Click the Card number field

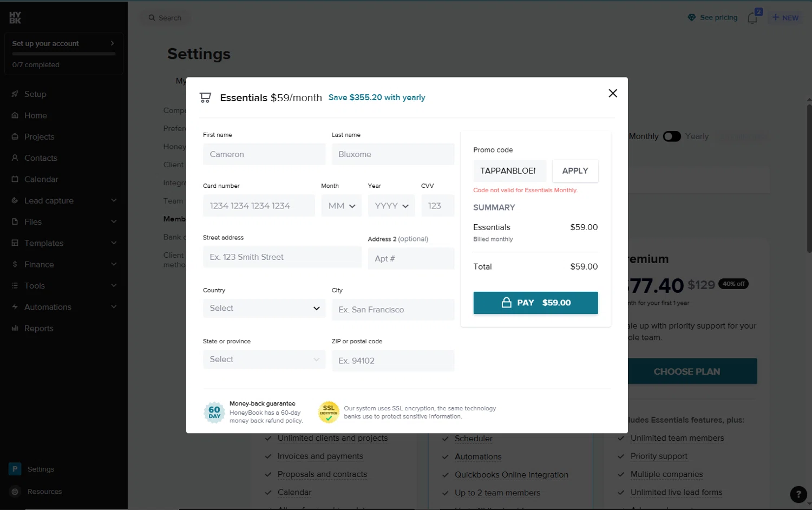[259, 206]
